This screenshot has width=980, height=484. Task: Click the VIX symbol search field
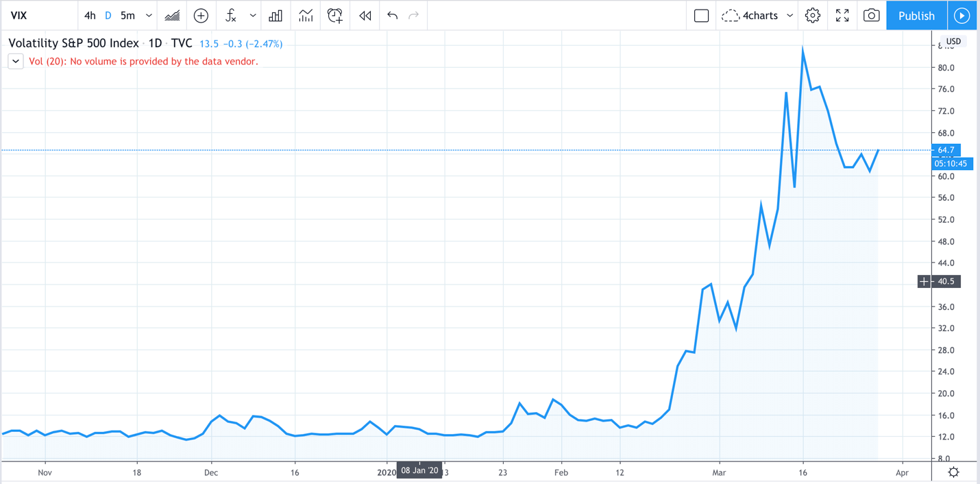[x=40, y=15]
